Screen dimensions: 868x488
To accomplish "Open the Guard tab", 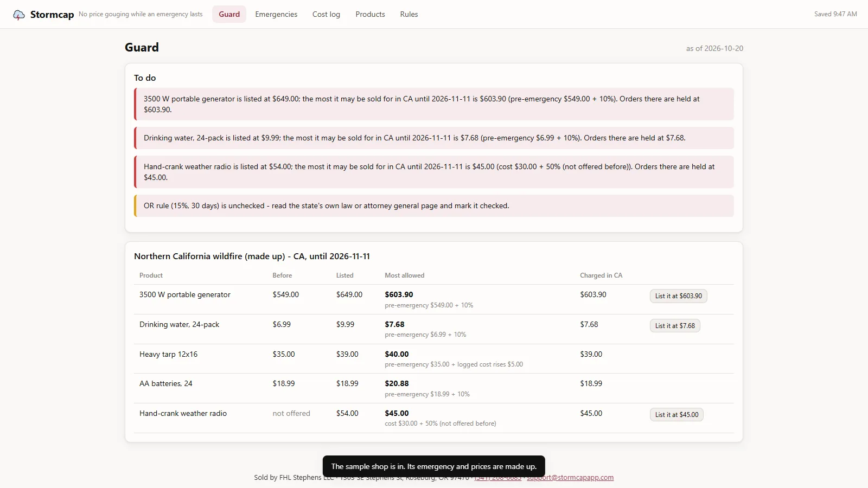I will pyautogui.click(x=229, y=14).
